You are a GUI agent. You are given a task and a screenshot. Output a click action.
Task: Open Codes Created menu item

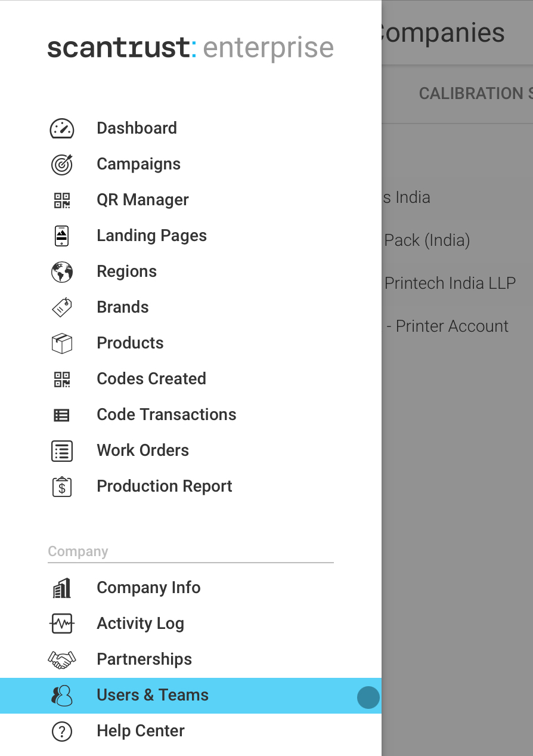151,379
